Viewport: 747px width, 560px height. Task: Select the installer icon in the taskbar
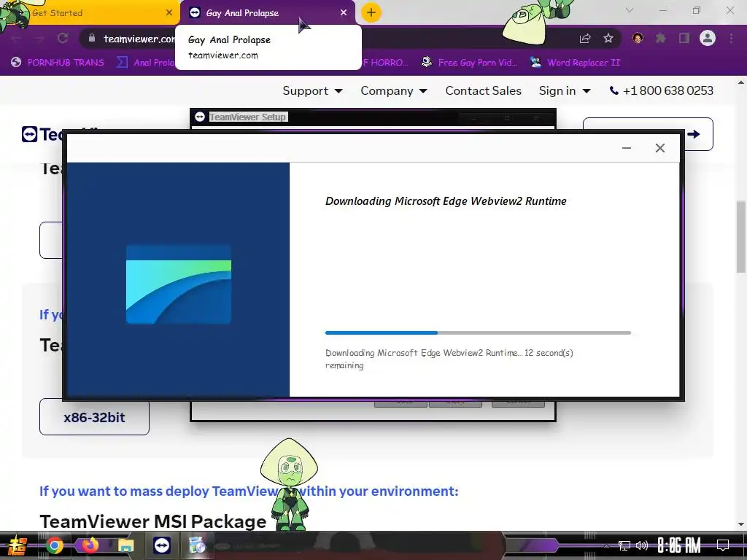(x=197, y=545)
